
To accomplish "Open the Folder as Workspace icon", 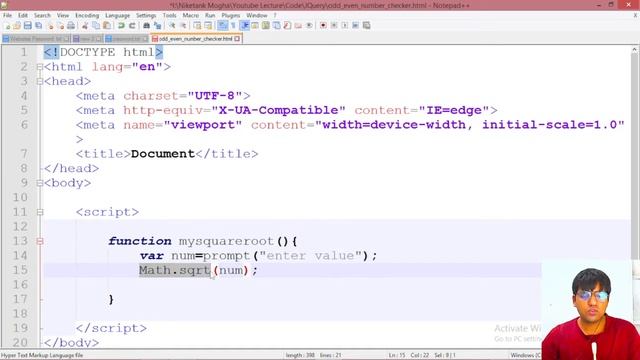I will [298, 26].
